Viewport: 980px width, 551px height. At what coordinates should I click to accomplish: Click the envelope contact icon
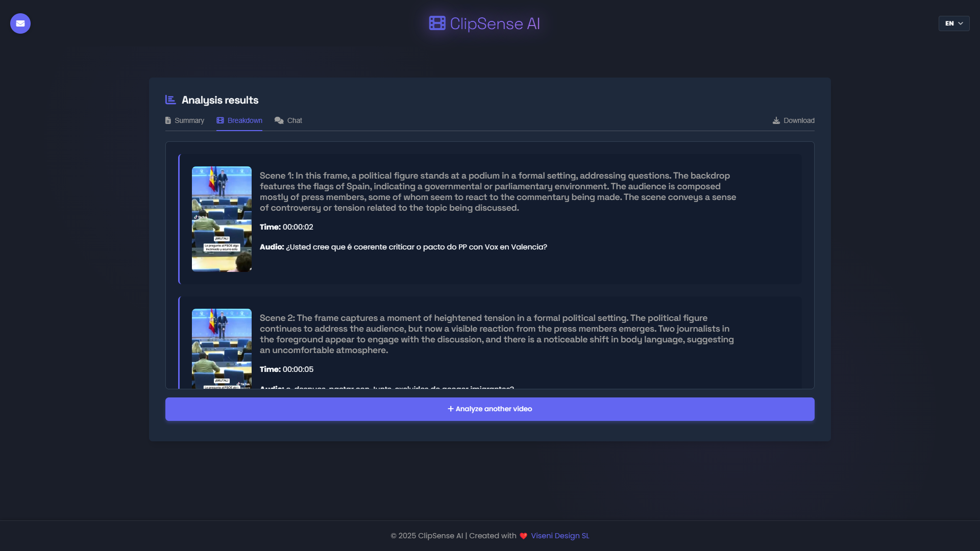click(x=20, y=23)
